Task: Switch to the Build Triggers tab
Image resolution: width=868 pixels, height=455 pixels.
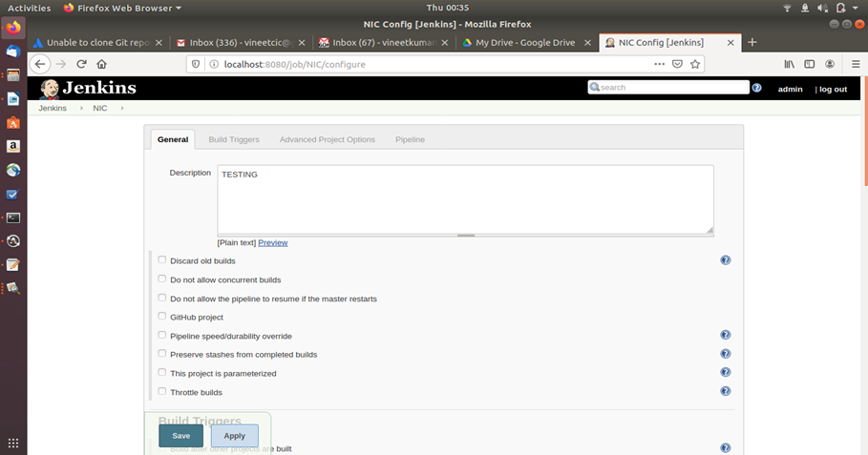Action: tap(234, 139)
